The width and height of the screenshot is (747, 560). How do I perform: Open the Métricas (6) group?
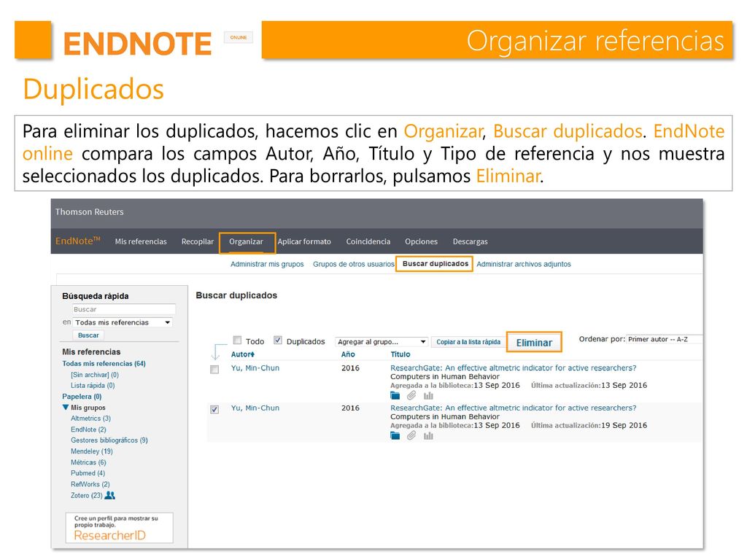pyautogui.click(x=88, y=462)
